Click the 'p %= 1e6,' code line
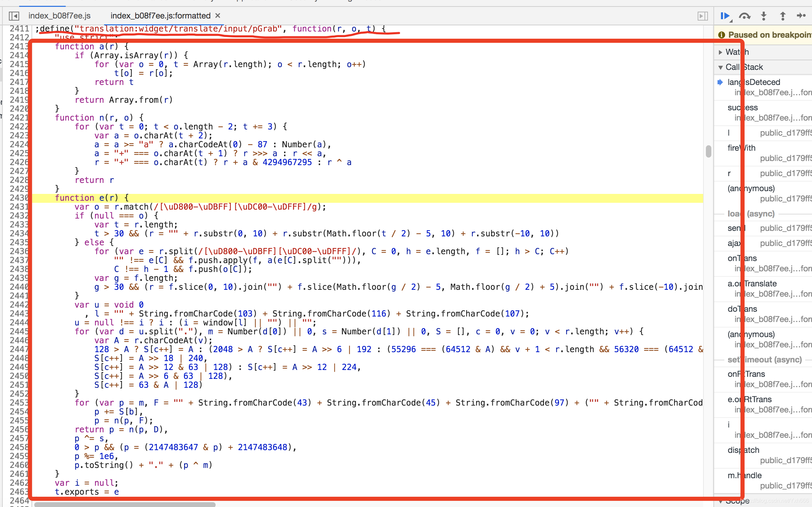This screenshot has height=507, width=812. tap(97, 456)
